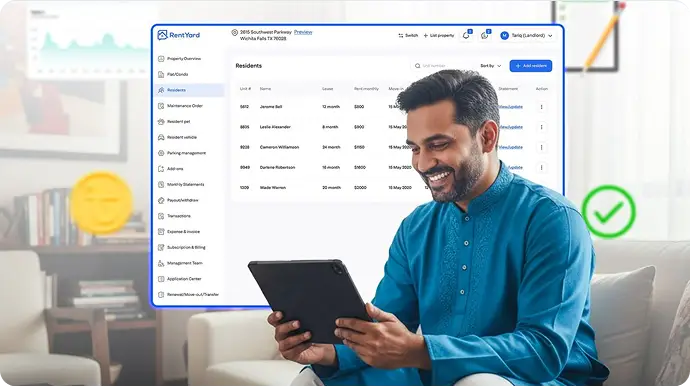The image size is (690, 387).
Task: Click the 'Lease' column header
Action: (327, 89)
